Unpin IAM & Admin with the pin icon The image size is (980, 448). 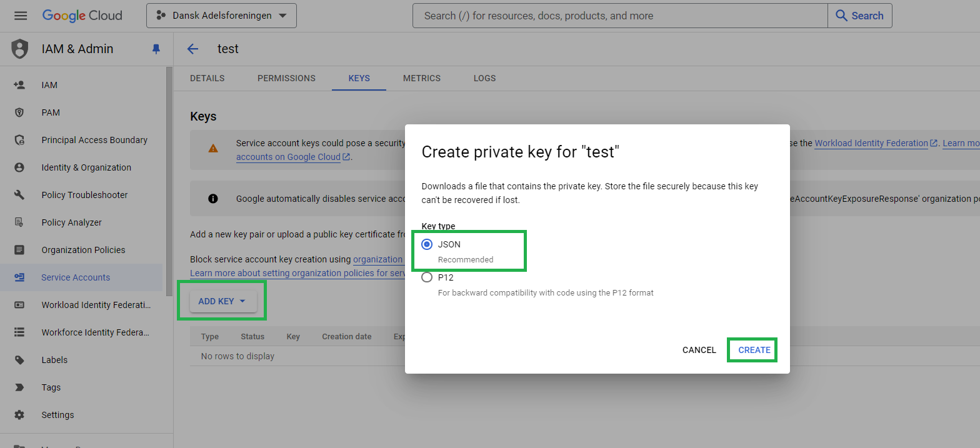(x=156, y=49)
